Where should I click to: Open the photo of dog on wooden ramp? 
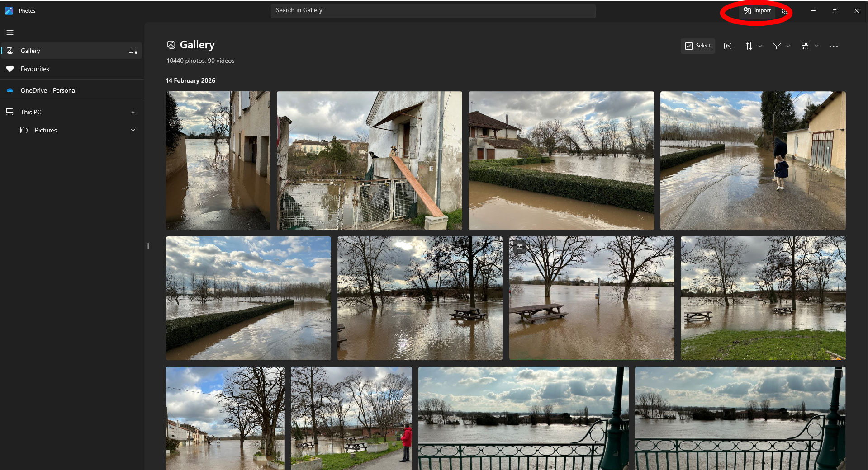(x=369, y=160)
